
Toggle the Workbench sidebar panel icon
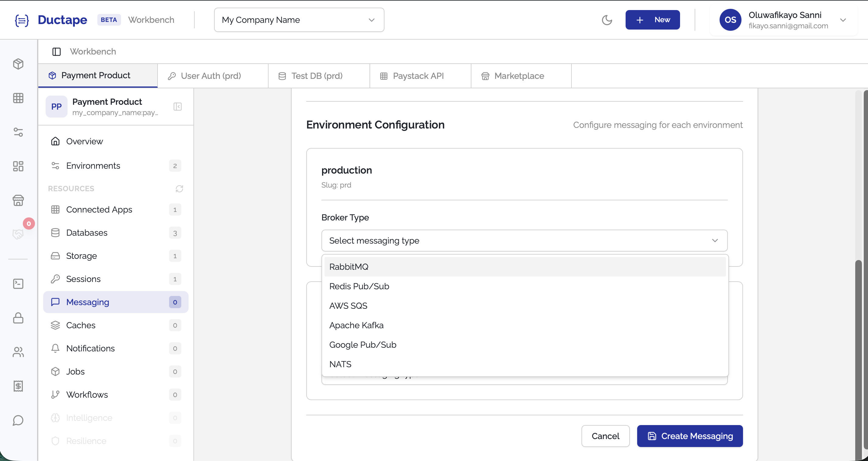pos(56,51)
